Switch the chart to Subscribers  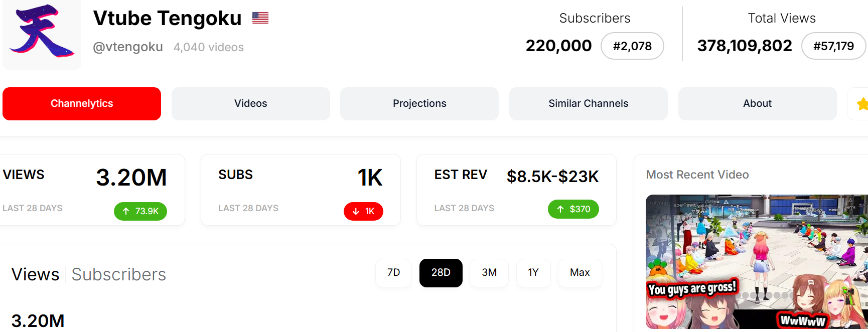118,275
